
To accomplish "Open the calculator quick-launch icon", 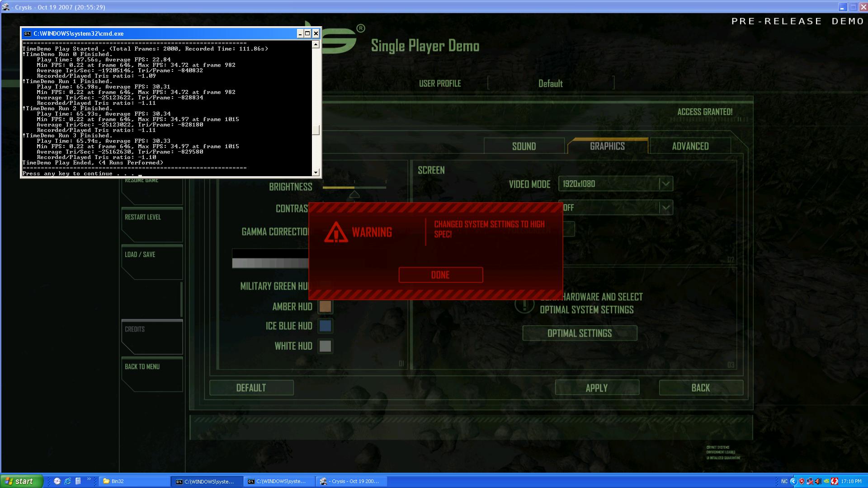I will [x=78, y=481].
